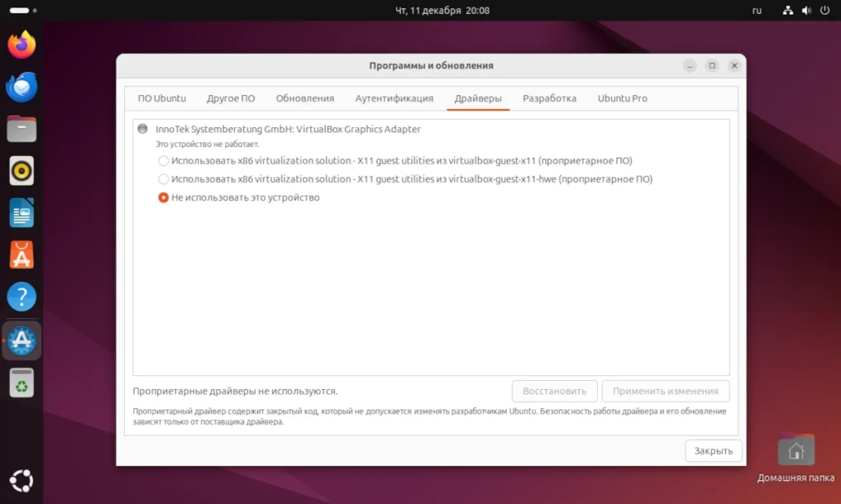Switch to the ПО Ubuntu tab

[x=162, y=99]
